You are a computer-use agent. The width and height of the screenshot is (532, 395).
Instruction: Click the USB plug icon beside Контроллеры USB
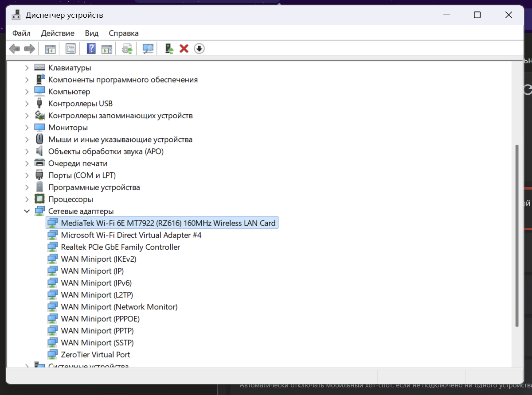point(40,104)
